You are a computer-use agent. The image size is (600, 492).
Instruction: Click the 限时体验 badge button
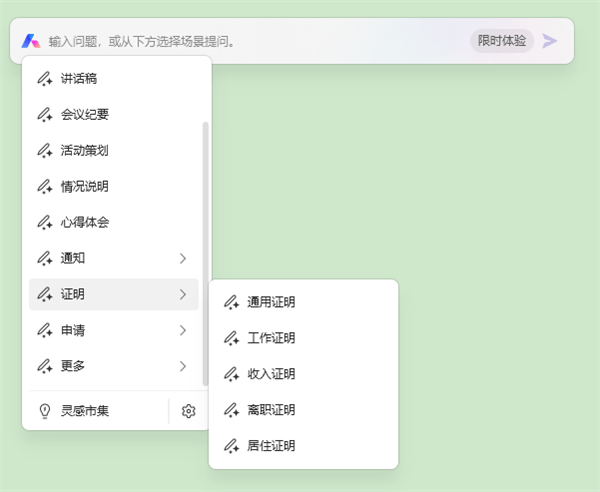point(501,41)
